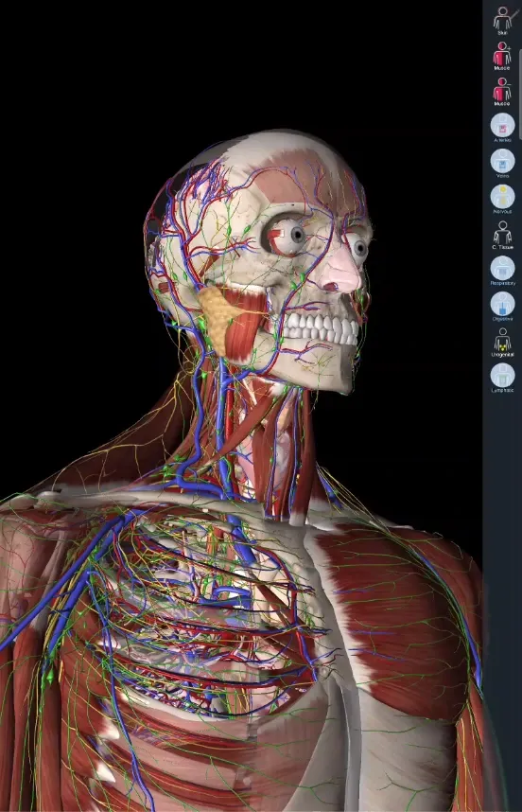Toggle the Skin layer icon
Image resolution: width=522 pixels, height=812 pixels.
coord(502,19)
